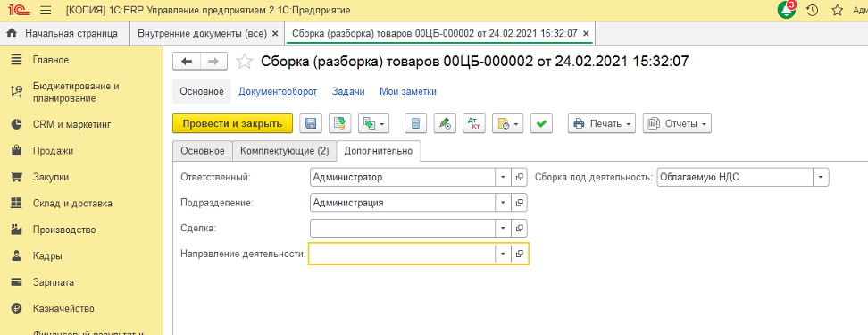Open the create-based-on dropdown button

click(373, 124)
